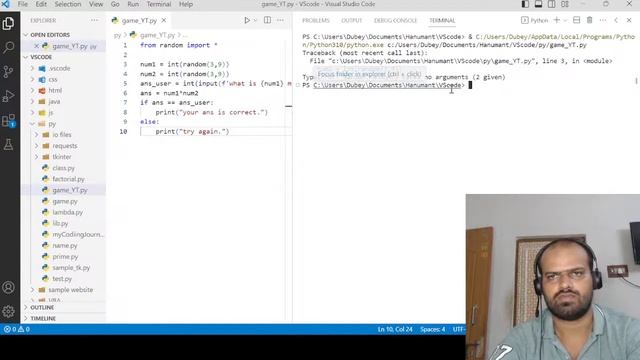Open the File menu

tap(23, 4)
